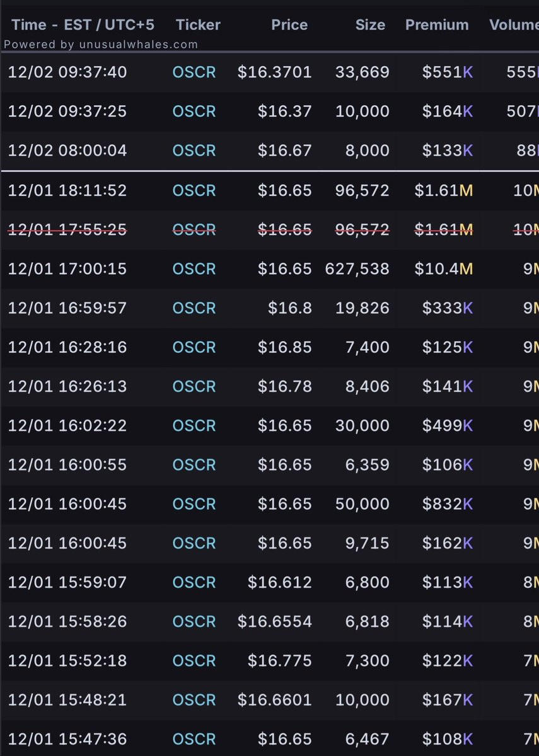The image size is (539, 756).
Task: Click the $16.612 price cell
Action: click(x=279, y=582)
